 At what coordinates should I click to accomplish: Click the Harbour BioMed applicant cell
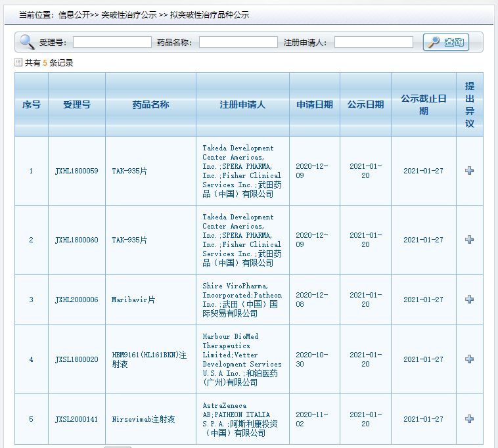tap(242, 359)
